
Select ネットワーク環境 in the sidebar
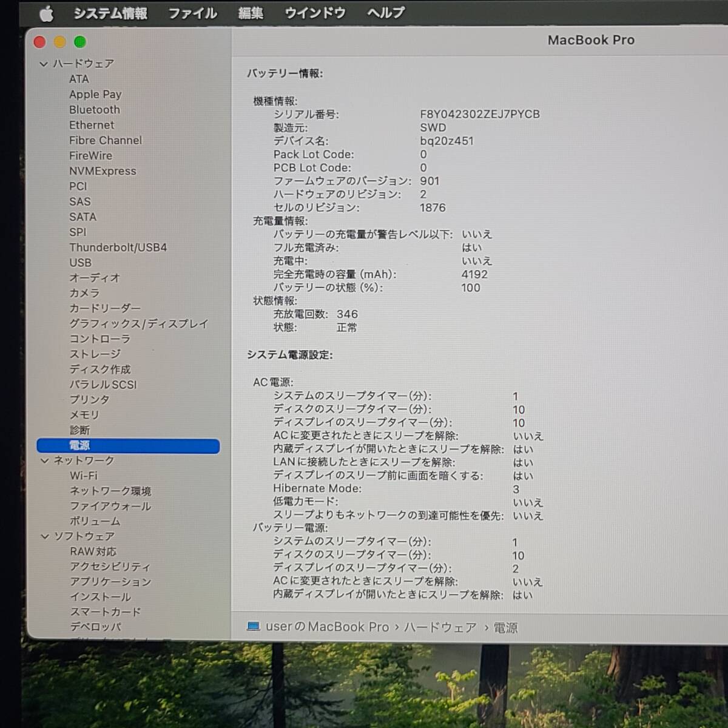point(110,491)
